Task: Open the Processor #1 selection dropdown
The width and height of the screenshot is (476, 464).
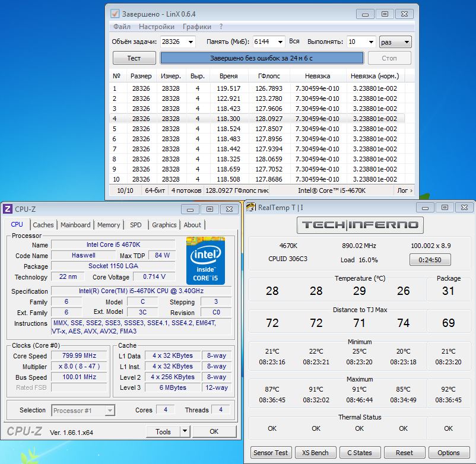Action: 110,411
